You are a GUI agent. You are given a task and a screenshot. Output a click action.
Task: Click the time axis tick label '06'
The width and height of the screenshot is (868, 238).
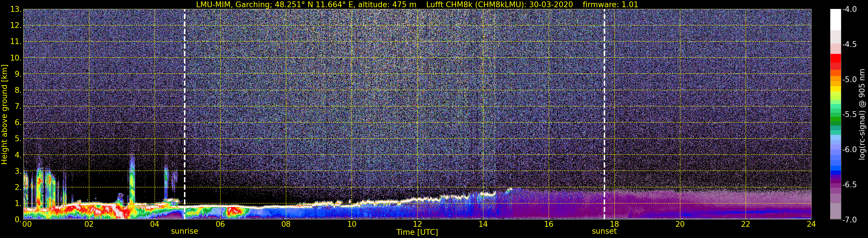pos(220,224)
